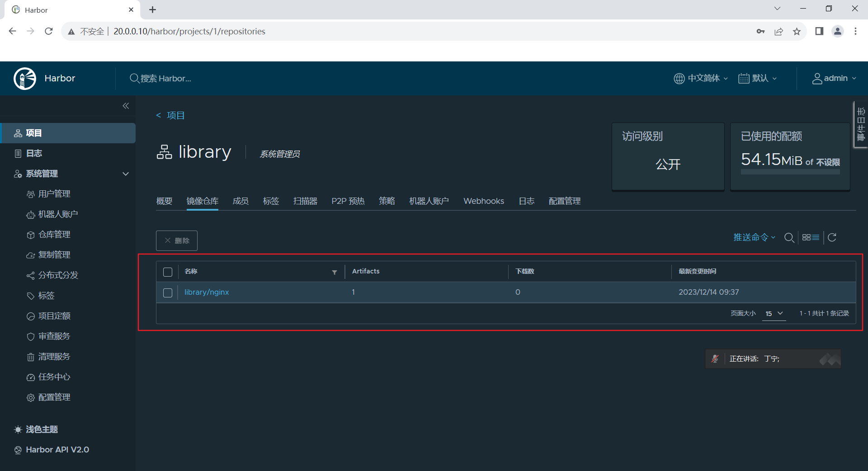
Task: Select all repositories header checkbox
Action: [x=168, y=272]
